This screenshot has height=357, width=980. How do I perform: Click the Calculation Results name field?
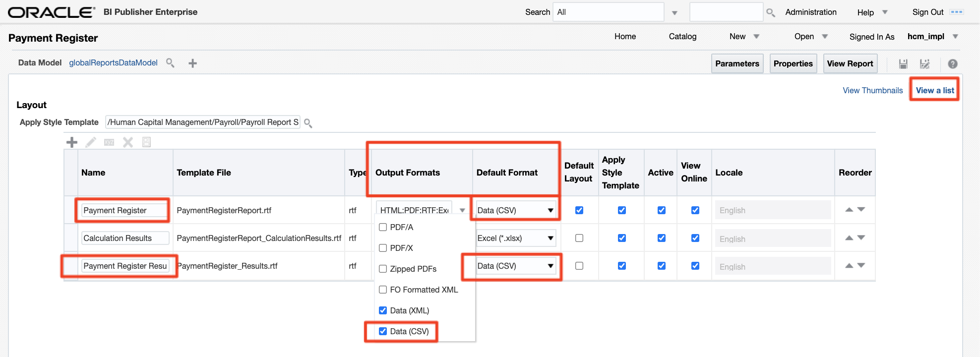click(125, 238)
